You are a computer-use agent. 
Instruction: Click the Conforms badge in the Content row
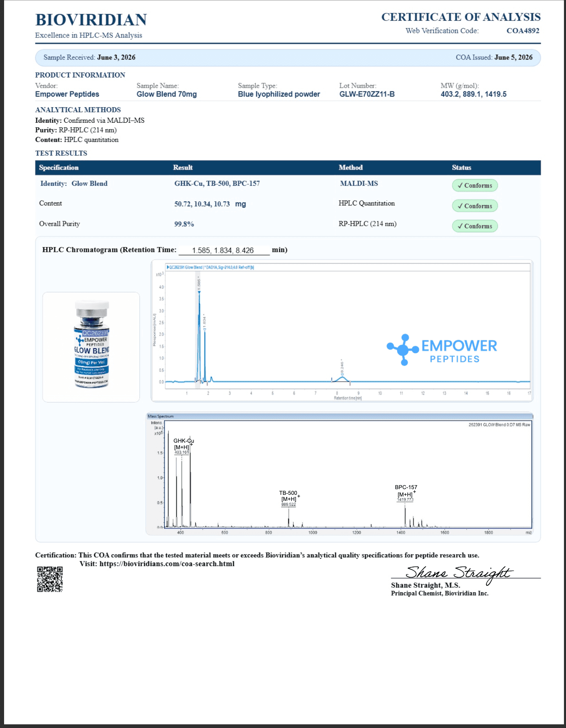[475, 206]
